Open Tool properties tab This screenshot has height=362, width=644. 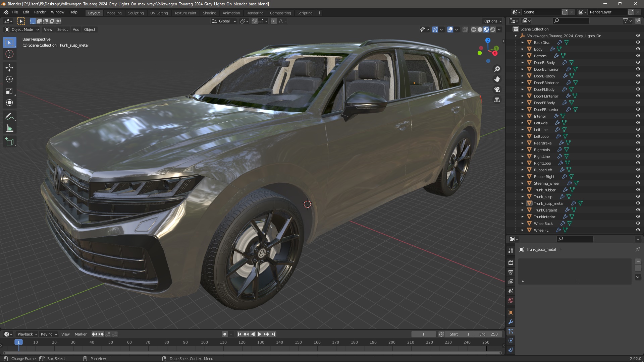511,251
